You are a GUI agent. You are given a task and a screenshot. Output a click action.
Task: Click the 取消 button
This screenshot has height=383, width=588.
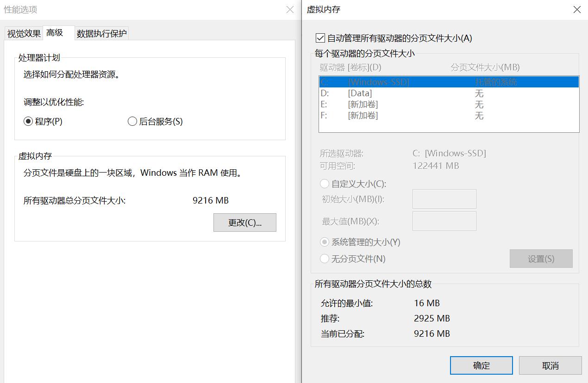pyautogui.click(x=550, y=365)
